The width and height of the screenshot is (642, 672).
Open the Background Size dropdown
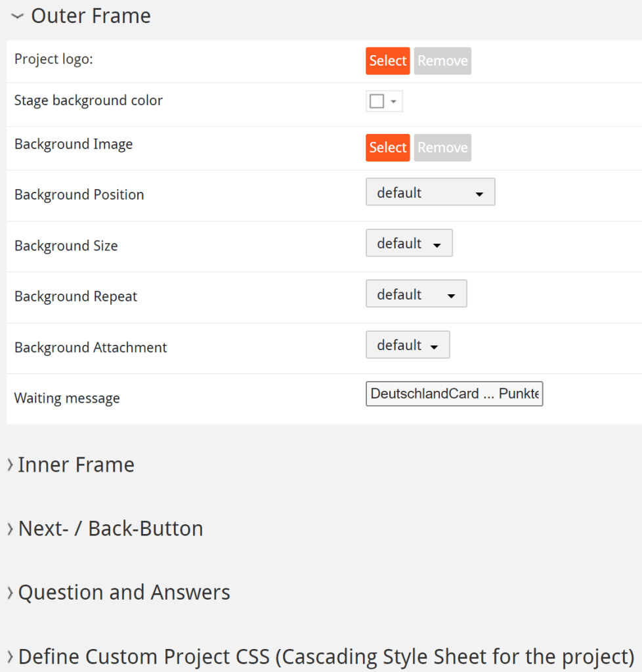pos(409,244)
